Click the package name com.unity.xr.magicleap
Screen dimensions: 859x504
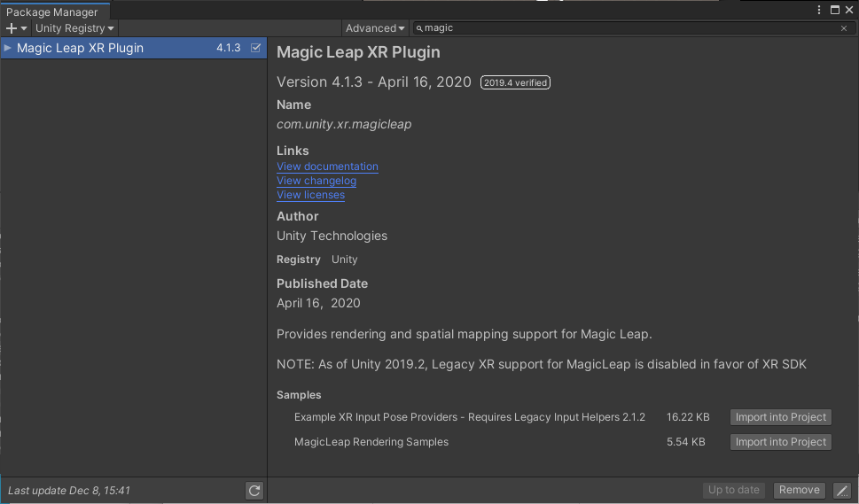344,124
